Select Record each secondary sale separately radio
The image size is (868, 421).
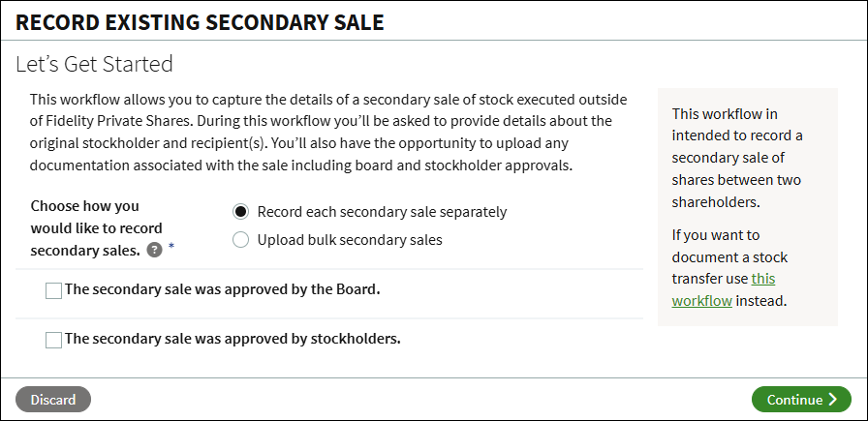240,212
